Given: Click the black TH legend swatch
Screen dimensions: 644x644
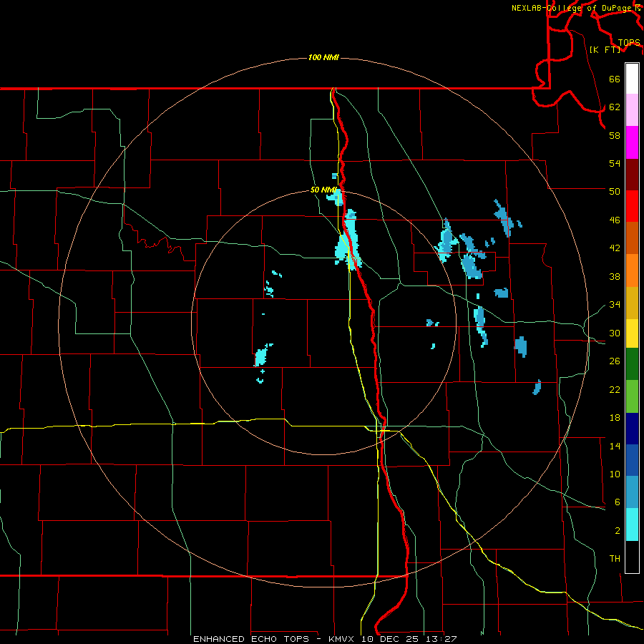Looking at the screenshot, I should coord(632,557).
